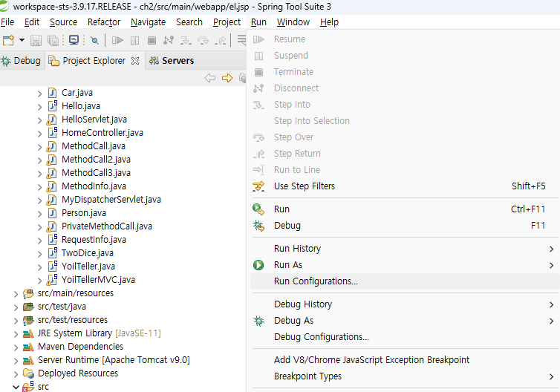560x392 pixels.
Task: Click the Step Into toolbar icon
Action: tap(186, 40)
